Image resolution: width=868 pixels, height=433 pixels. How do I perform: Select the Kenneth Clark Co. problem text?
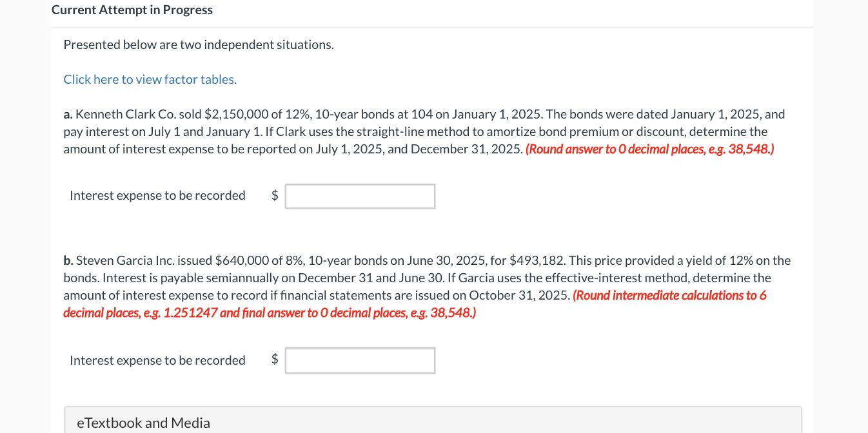tap(419, 131)
